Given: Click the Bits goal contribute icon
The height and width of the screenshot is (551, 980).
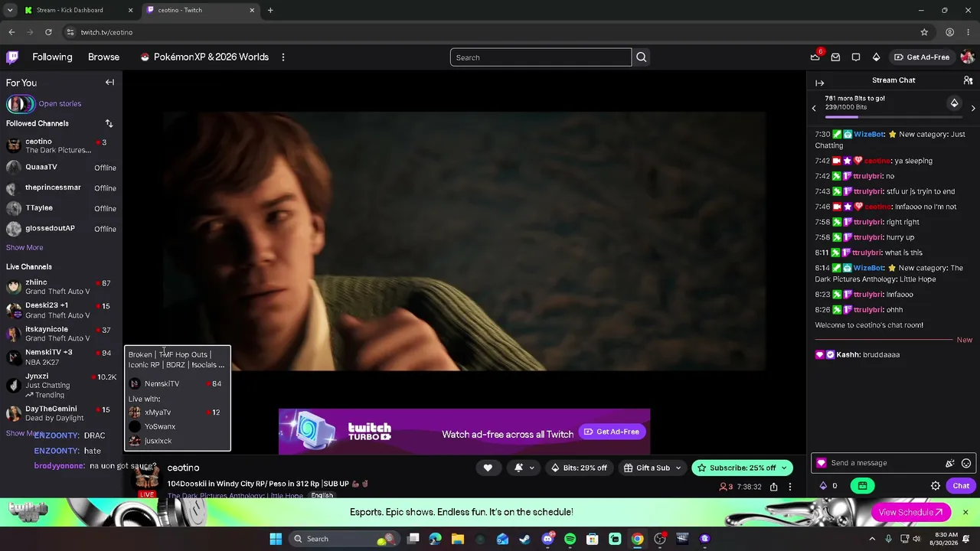Looking at the screenshot, I should (954, 103).
